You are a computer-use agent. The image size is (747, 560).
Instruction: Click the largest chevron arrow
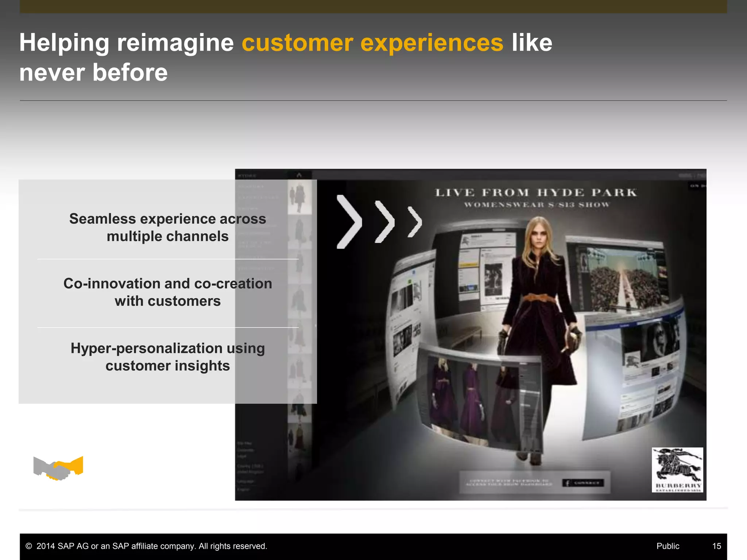[349, 222]
